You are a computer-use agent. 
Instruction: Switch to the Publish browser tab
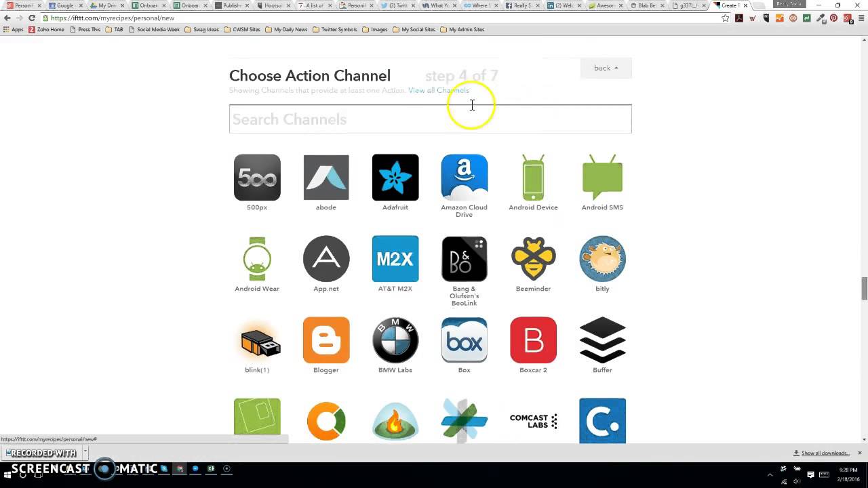(x=231, y=5)
